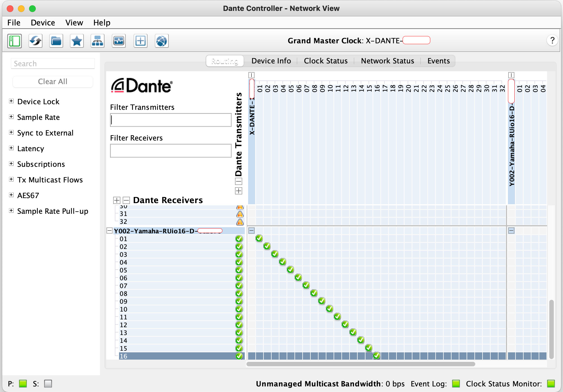
Task: Click the Filter Receivers text field
Action: point(171,151)
